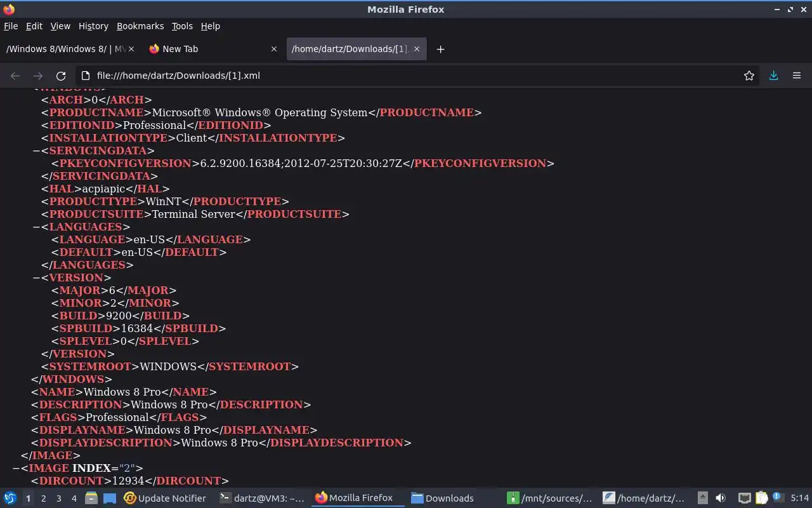Open Update Notifier from the taskbar
812x508 pixels.
[165, 498]
